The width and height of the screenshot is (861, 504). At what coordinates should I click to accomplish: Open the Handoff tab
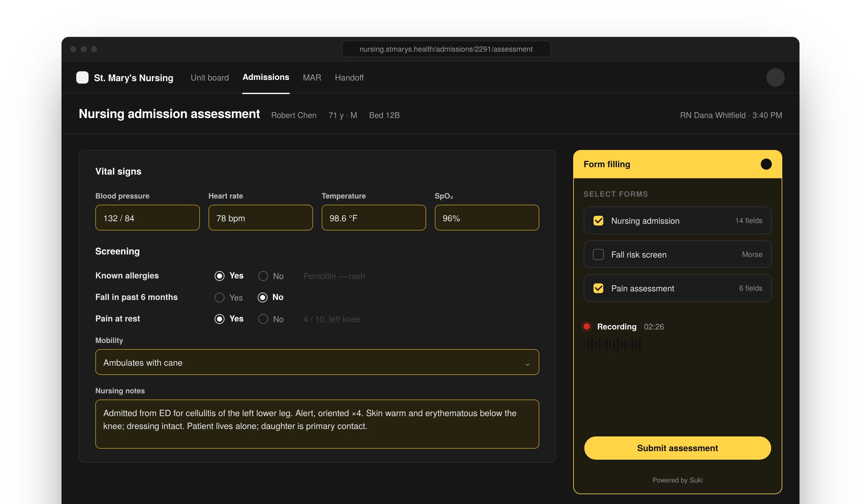349,77
